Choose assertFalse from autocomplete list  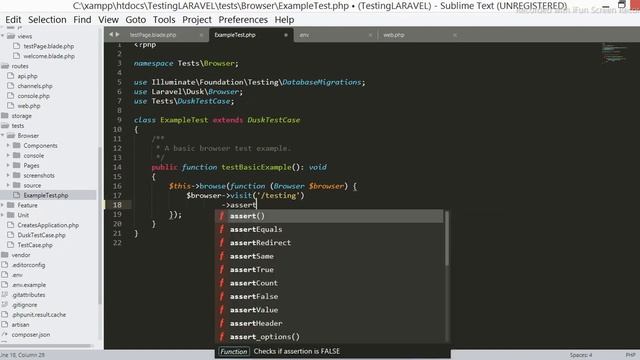[329, 297]
